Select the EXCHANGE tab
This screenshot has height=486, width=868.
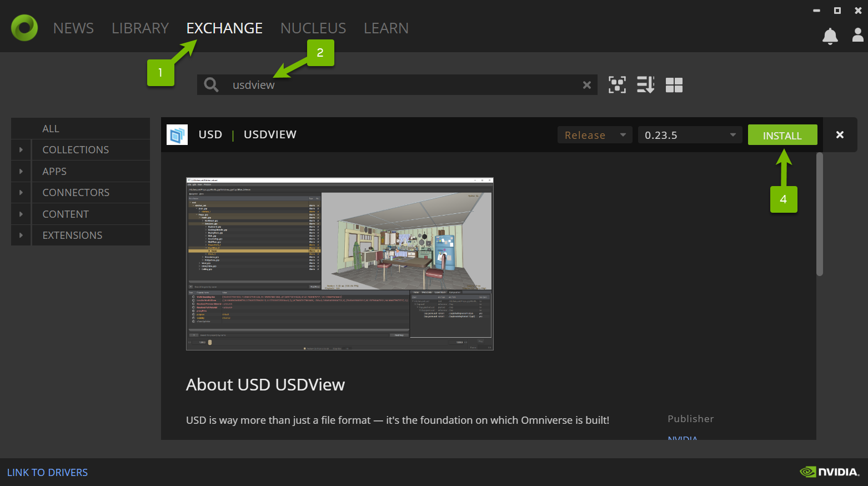(224, 28)
